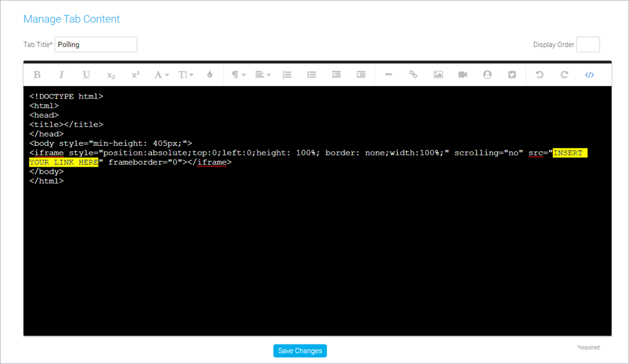Underline the selected text
The width and height of the screenshot is (629, 364).
pos(86,75)
